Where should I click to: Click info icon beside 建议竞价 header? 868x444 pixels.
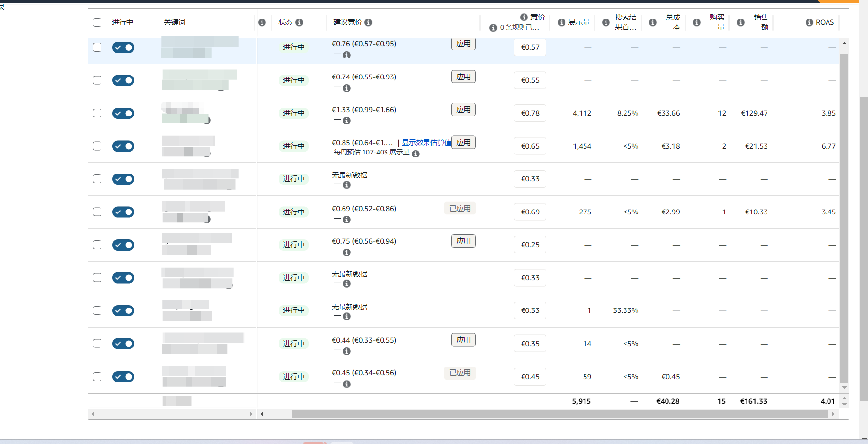[368, 22]
